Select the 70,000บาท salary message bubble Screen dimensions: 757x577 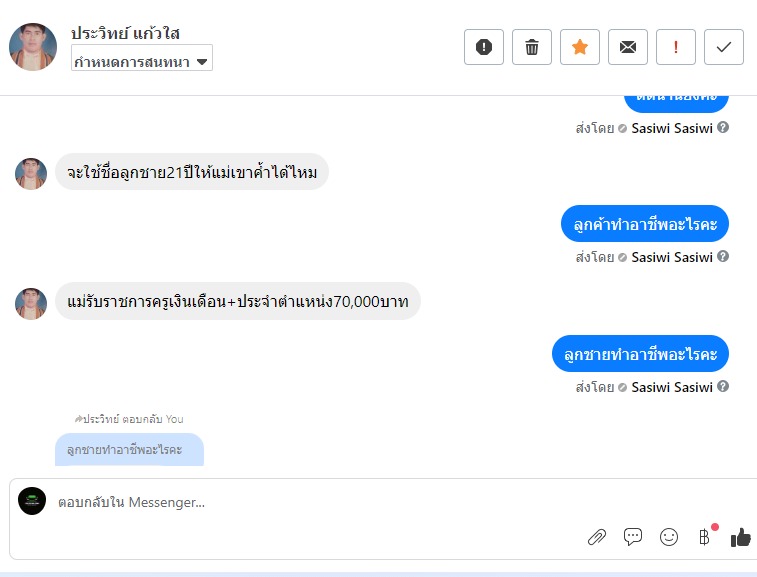click(237, 301)
